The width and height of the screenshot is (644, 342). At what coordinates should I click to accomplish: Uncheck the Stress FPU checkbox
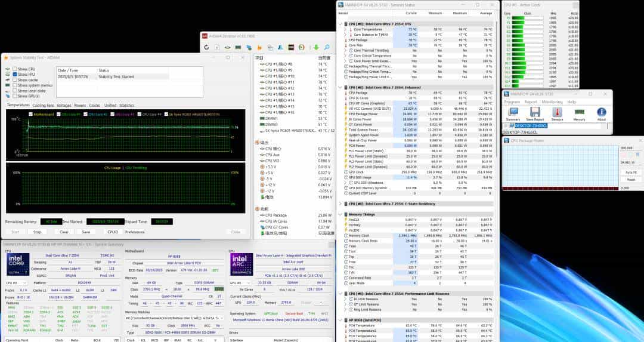15,75
